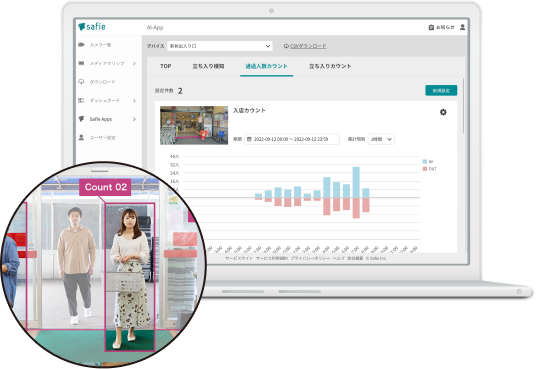Click the 入店カウント card title
The width and height of the screenshot is (536, 369).
(x=249, y=110)
